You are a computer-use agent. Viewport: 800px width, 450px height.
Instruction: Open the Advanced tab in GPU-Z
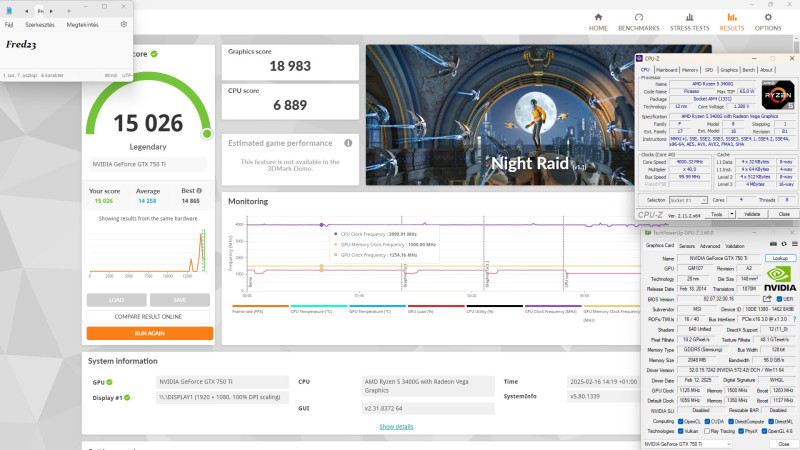(710, 246)
